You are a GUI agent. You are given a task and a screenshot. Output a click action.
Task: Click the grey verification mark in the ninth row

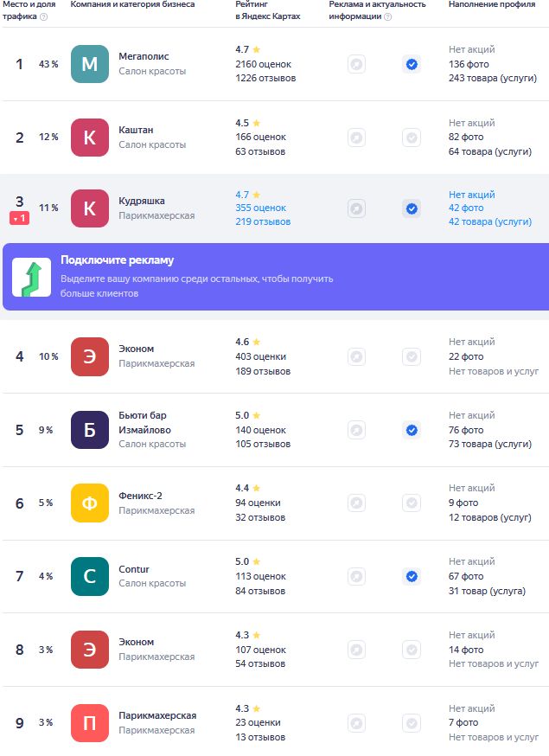[x=412, y=723]
